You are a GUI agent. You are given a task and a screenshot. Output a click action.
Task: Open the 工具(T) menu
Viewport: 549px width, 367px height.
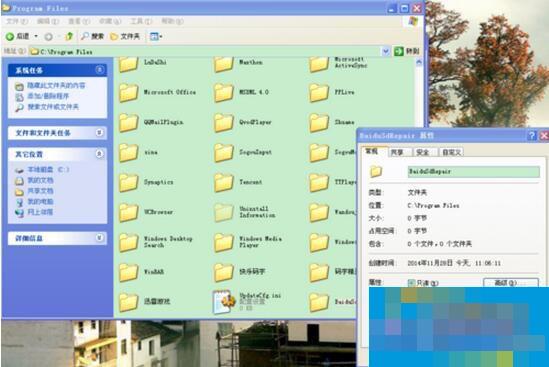pos(141,21)
